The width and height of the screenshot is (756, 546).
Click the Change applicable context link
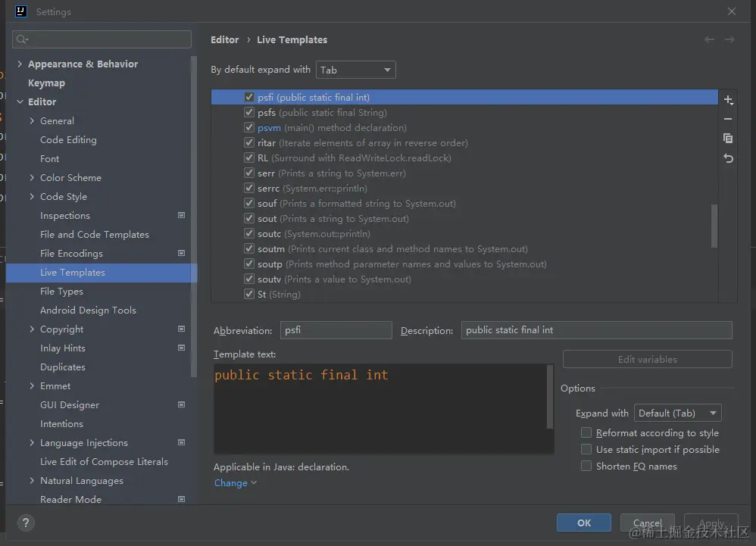(236, 483)
